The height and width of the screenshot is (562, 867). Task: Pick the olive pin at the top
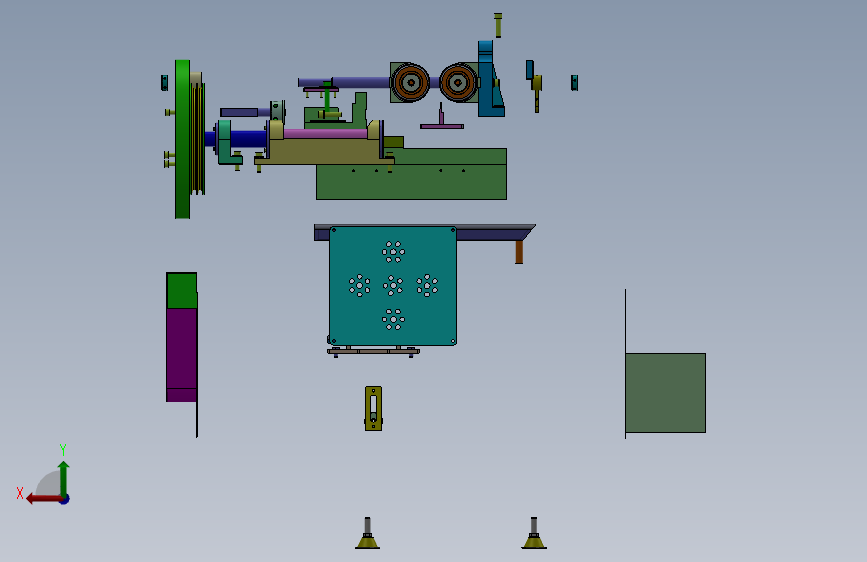coord(498,25)
